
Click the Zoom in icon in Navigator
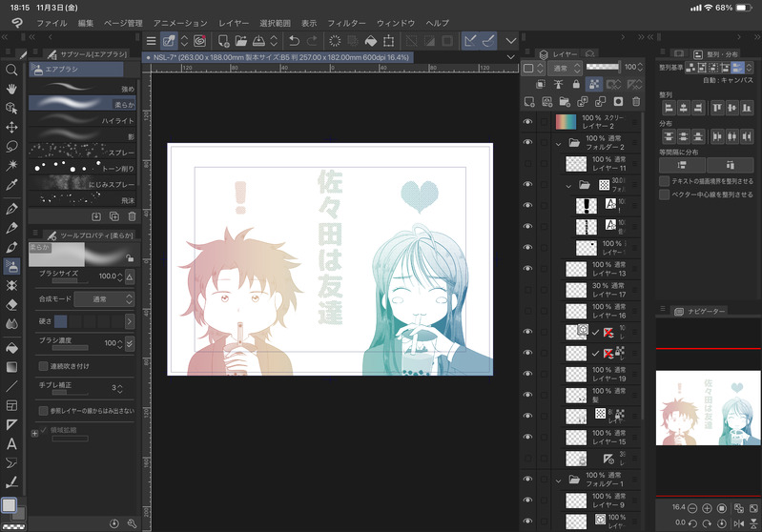(x=707, y=508)
